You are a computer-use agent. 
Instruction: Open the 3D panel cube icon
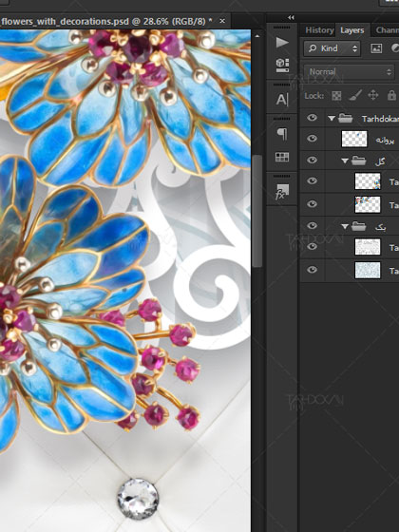coord(282,65)
